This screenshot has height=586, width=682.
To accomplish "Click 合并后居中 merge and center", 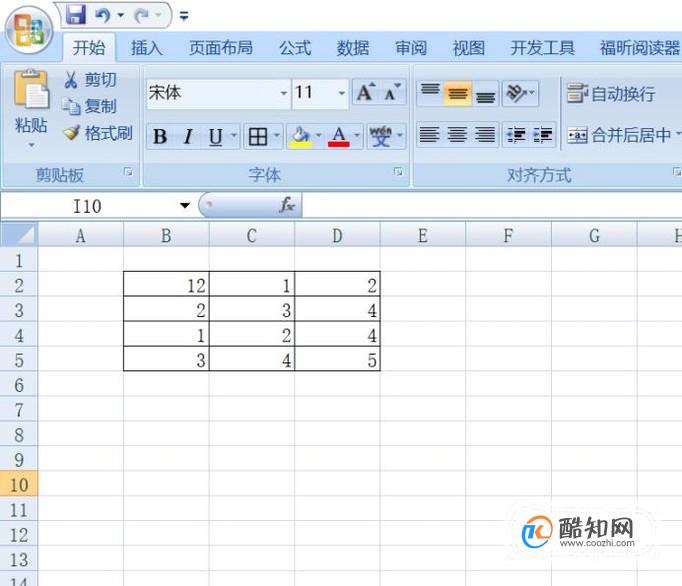I will 619,135.
